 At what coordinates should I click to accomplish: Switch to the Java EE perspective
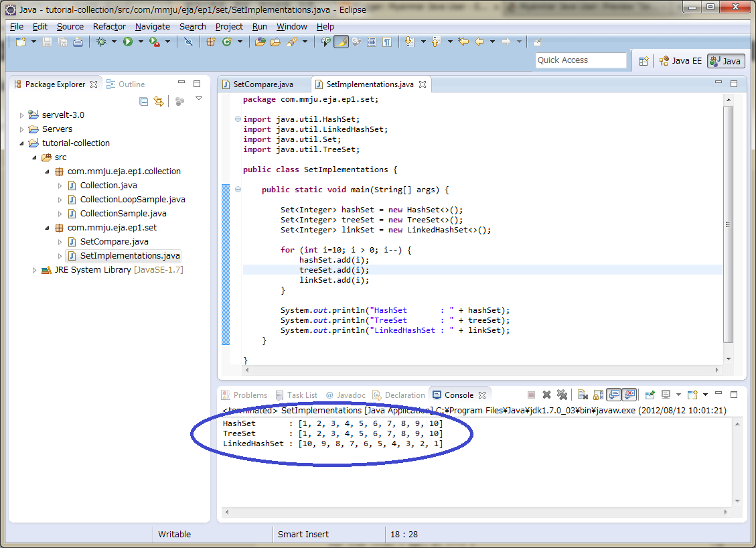(680, 60)
